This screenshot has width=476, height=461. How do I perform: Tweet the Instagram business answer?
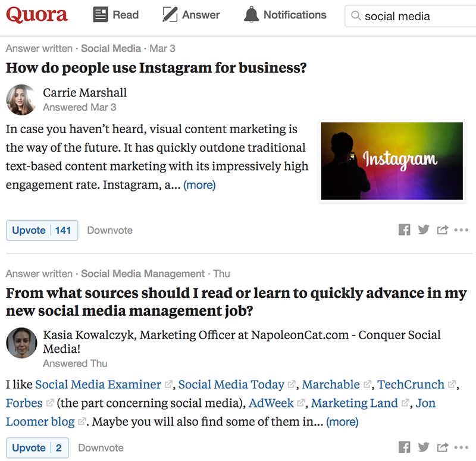(424, 230)
